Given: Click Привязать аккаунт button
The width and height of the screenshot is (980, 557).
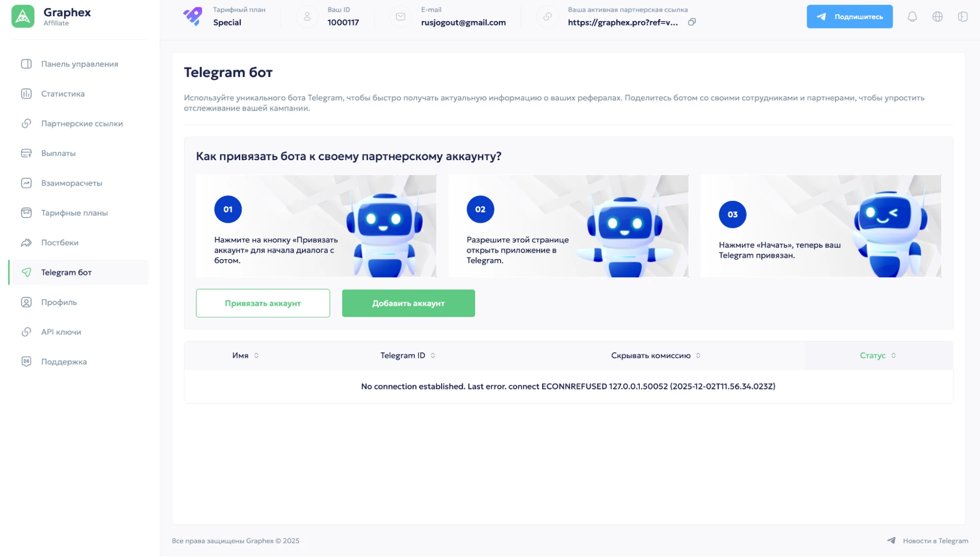Looking at the screenshot, I should [263, 304].
